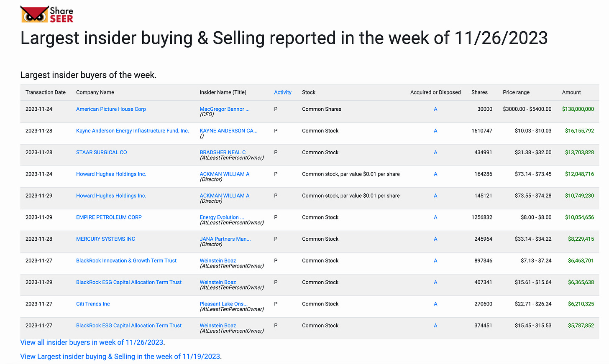The width and height of the screenshot is (609, 364).
Task: Click the 'A' link in American Picture House row
Action: (435, 109)
